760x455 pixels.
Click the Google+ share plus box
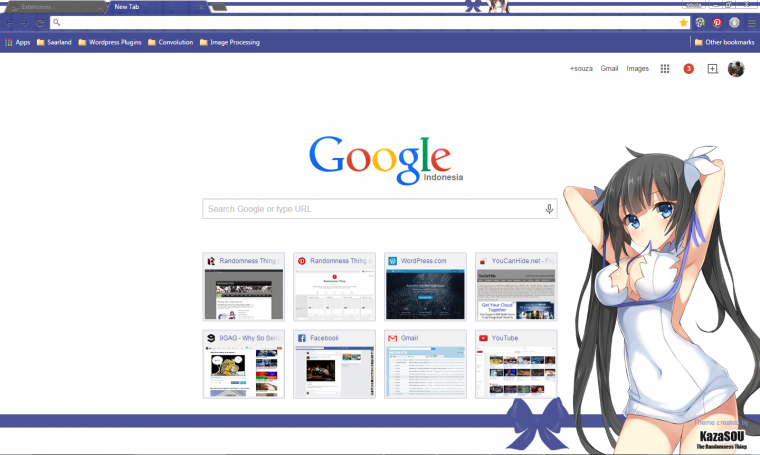(x=712, y=69)
